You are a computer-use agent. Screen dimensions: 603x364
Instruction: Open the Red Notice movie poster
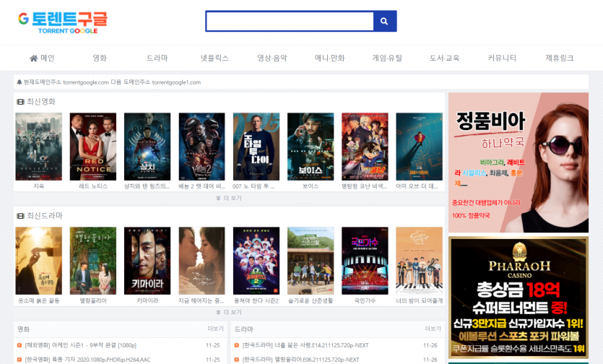(92, 147)
